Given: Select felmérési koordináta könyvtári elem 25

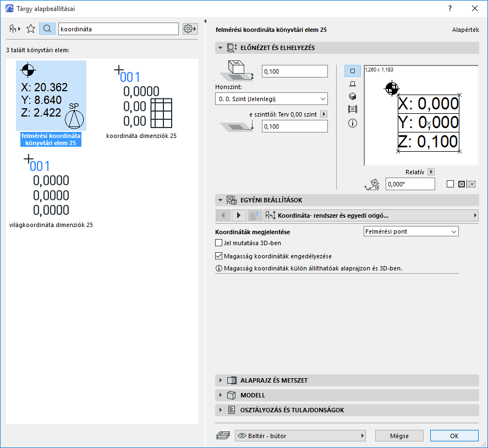Looking at the screenshot, I should (x=51, y=103).
